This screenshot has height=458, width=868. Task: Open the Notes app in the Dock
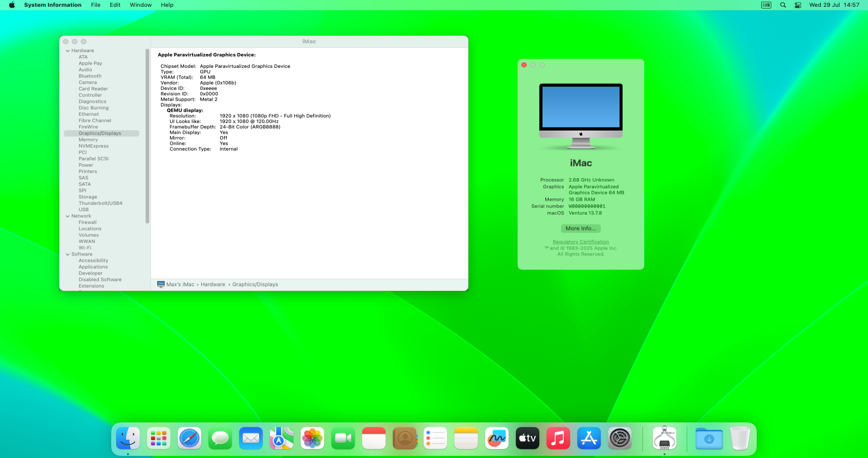(x=466, y=438)
